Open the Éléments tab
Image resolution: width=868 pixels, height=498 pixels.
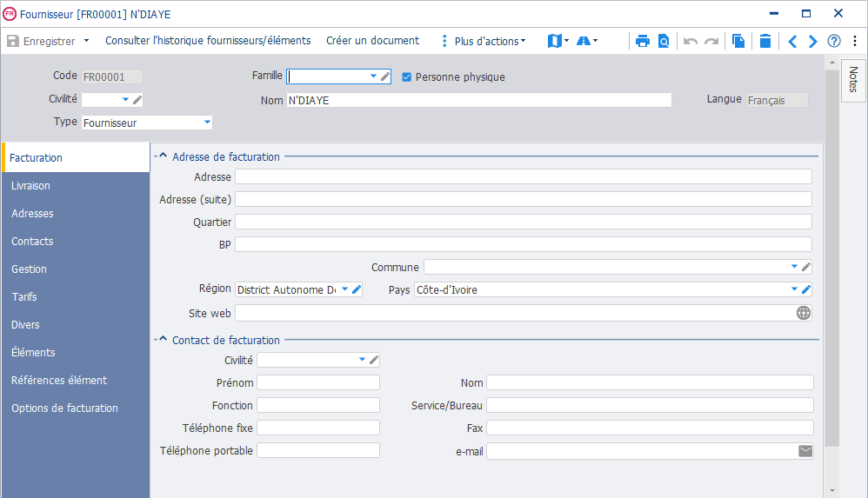tap(76, 353)
